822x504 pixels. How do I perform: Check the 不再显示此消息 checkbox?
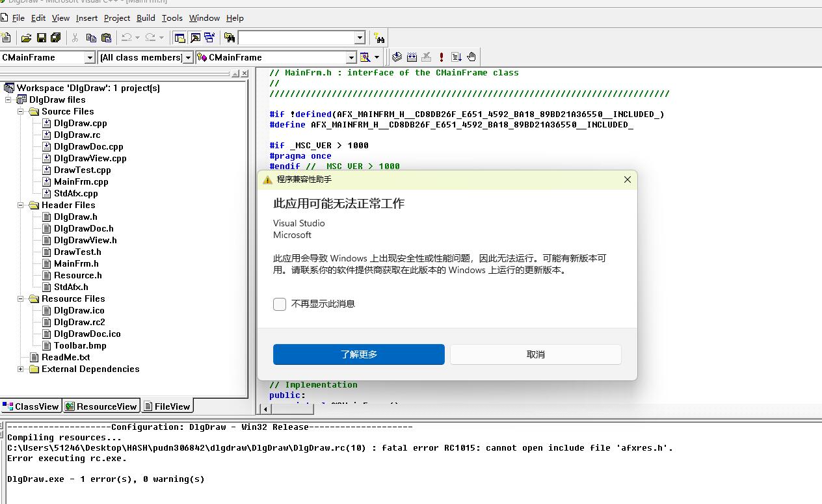click(280, 304)
